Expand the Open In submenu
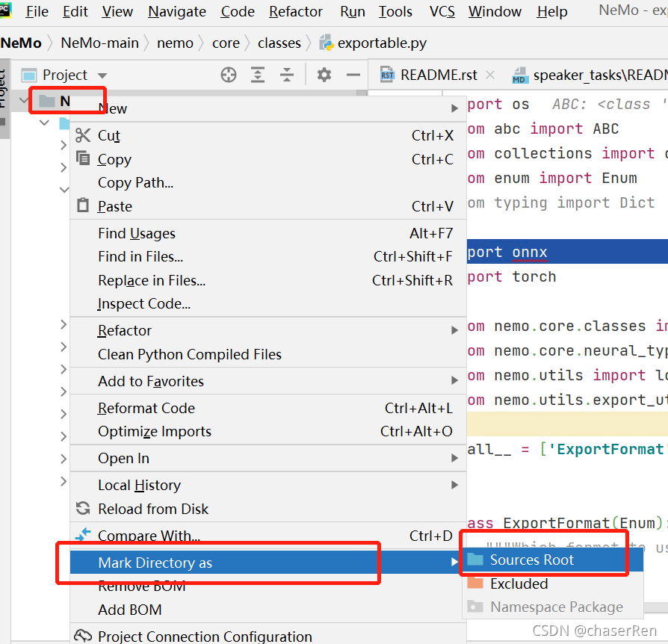 click(x=456, y=457)
